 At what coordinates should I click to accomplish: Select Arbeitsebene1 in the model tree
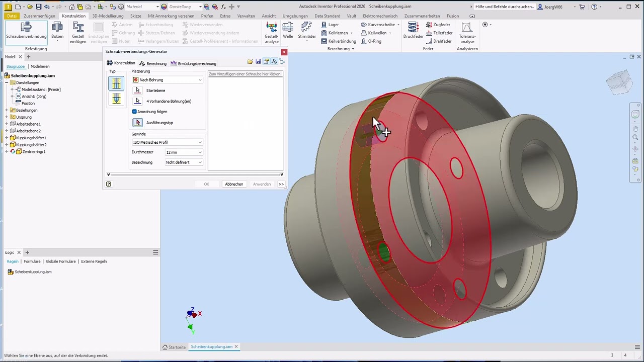point(28,124)
